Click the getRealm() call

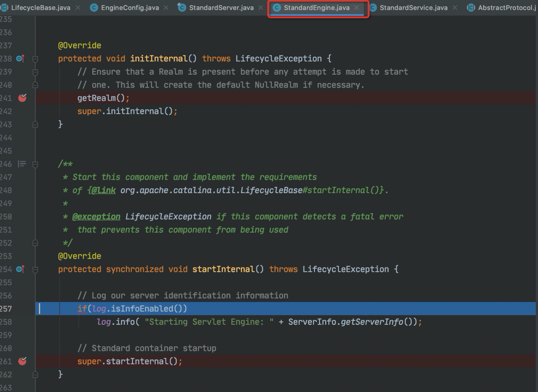pyautogui.click(x=101, y=98)
